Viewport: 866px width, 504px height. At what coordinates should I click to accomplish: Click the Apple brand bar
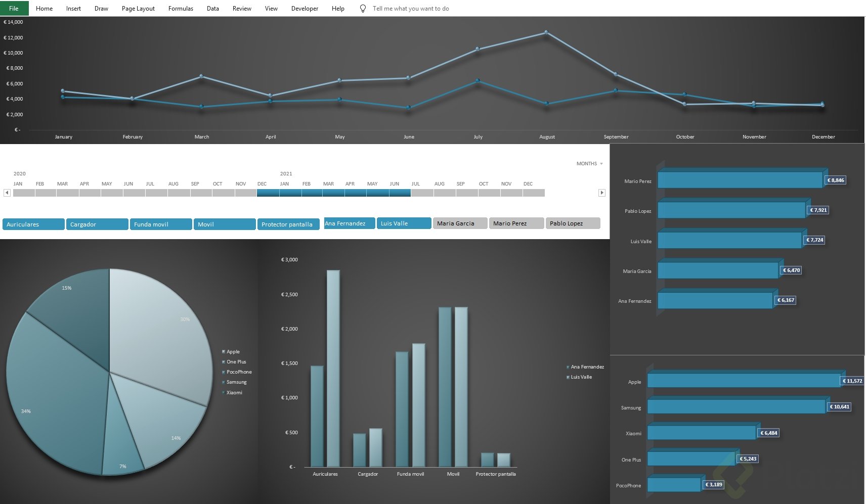click(744, 380)
